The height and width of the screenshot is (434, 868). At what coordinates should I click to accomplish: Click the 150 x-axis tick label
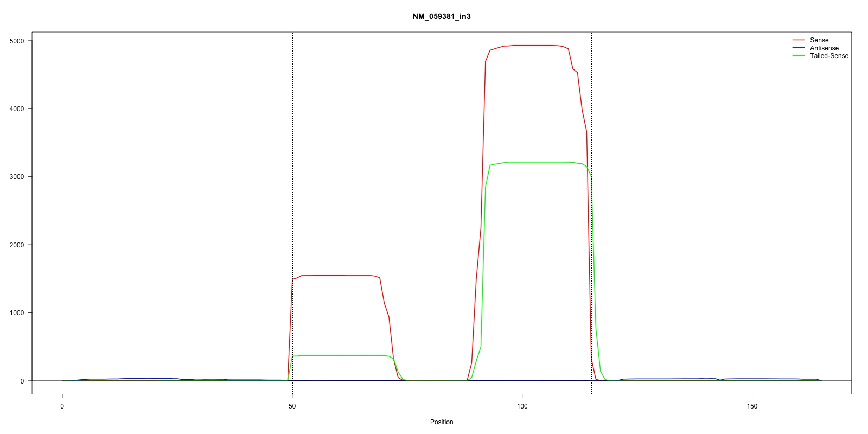click(x=752, y=406)
